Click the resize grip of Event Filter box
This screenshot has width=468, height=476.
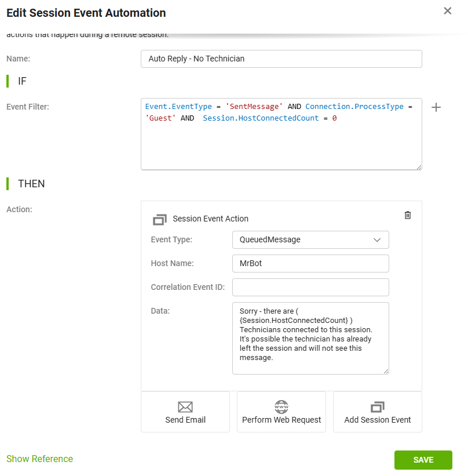418,166
